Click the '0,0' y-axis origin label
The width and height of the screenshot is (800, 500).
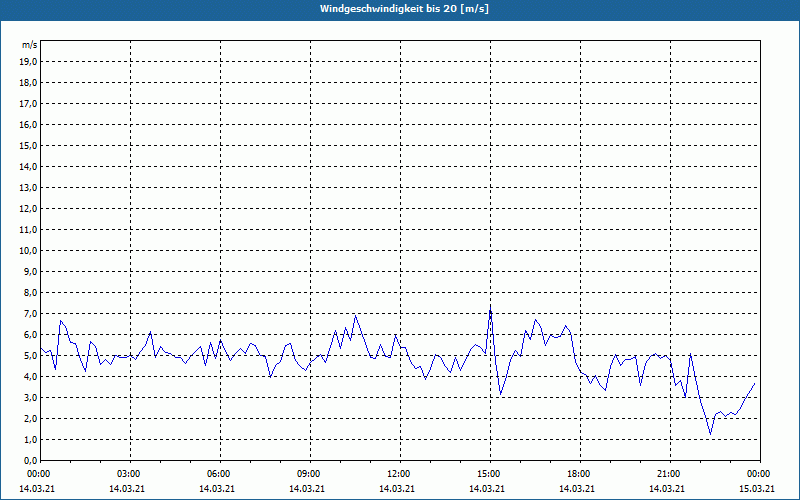(31, 461)
